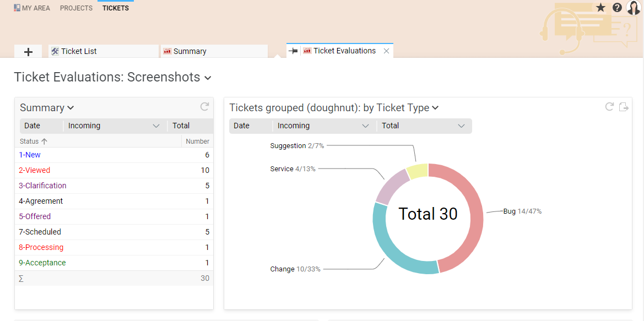Viewport: 644px width, 321px height.
Task: Close the Ticket Evaluations tab
Action: pos(386,51)
